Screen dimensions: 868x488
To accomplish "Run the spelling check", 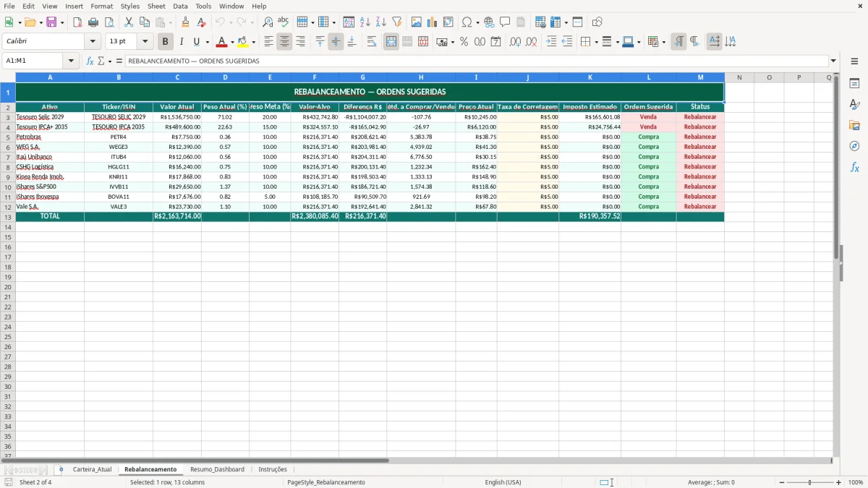I will [284, 22].
